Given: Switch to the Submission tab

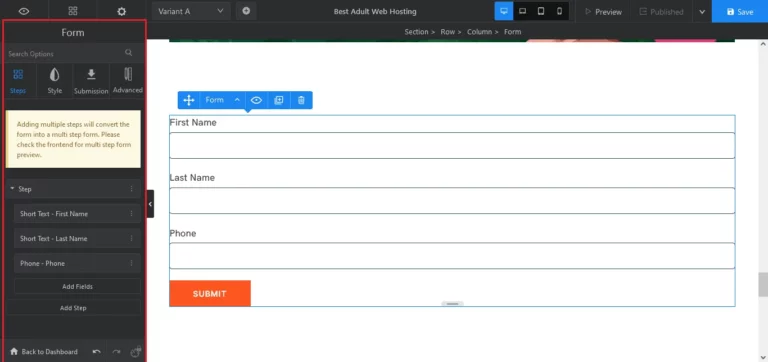Looking at the screenshot, I should pos(91,81).
